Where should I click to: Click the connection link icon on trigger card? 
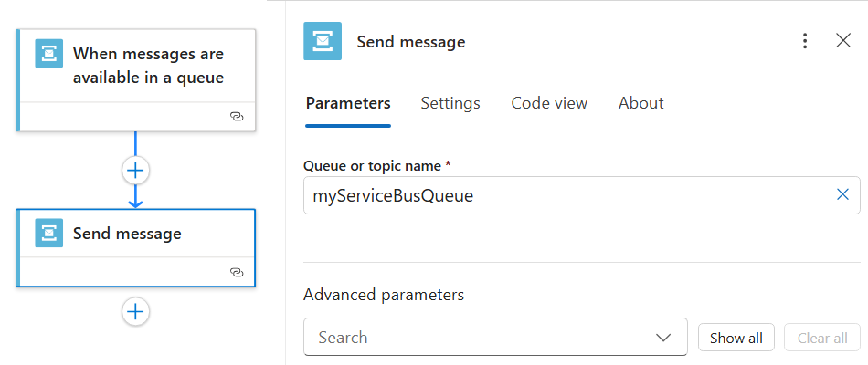237,118
